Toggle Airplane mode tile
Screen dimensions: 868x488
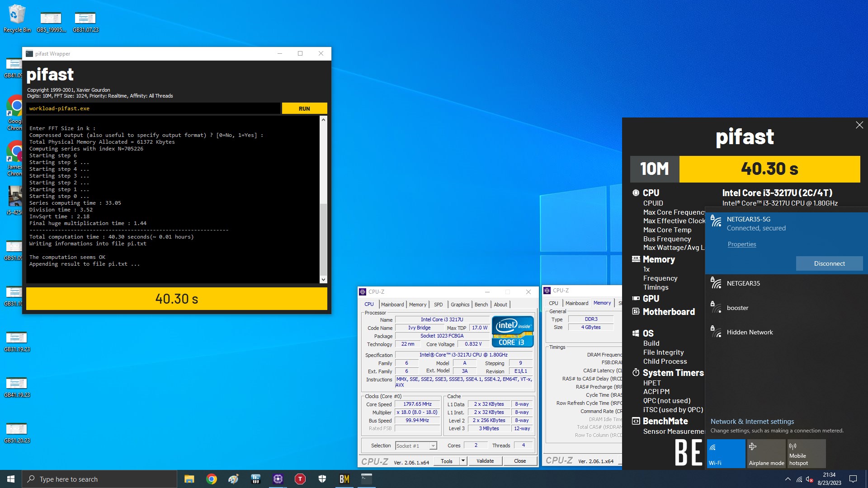(x=766, y=454)
